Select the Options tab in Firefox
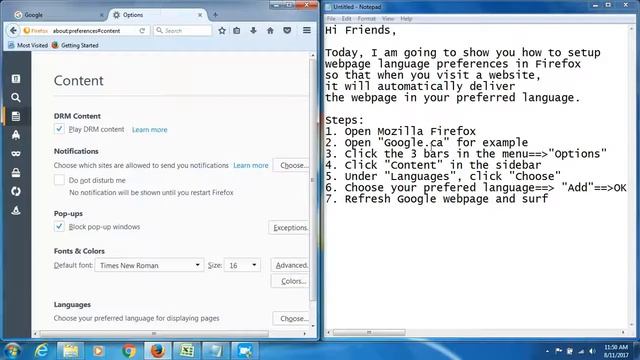Screen dimensions: 640x360 pyautogui.click(x=157, y=15)
